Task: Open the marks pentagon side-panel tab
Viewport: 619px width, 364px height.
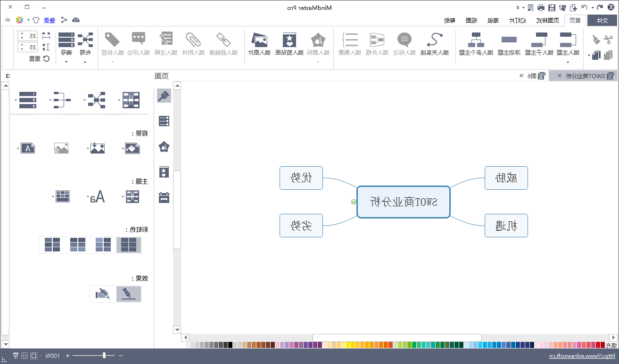Action: 164,147
